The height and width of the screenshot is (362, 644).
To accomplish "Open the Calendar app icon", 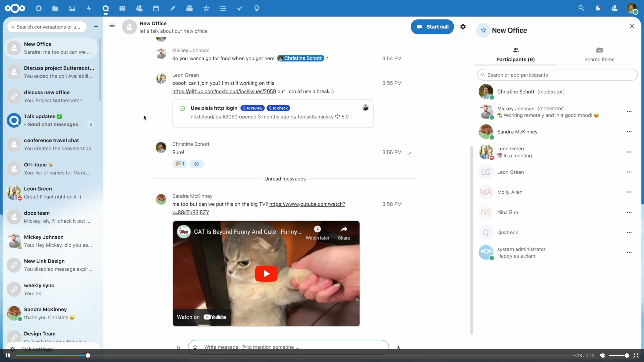I will [156, 8].
